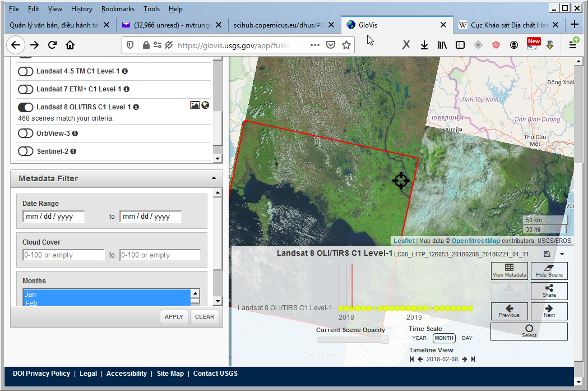This screenshot has width=588, height=391.
Task: Set Time Scale to MONTH
Action: pos(444,338)
